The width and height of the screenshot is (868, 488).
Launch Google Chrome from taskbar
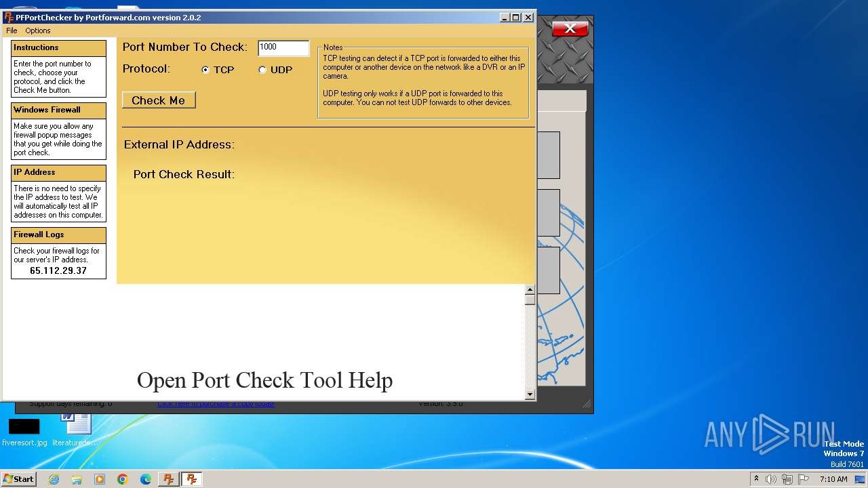click(x=123, y=479)
